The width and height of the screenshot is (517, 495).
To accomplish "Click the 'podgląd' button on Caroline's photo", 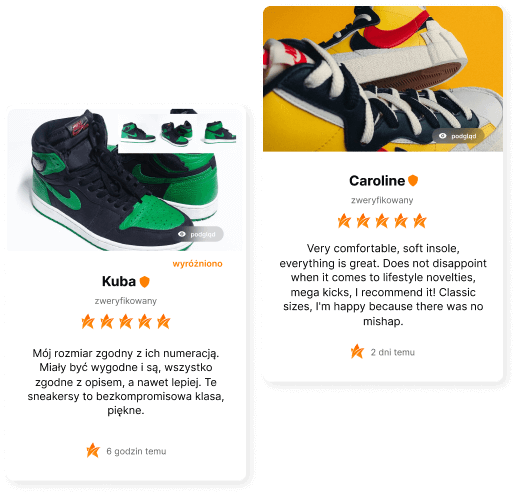I will 459,136.
